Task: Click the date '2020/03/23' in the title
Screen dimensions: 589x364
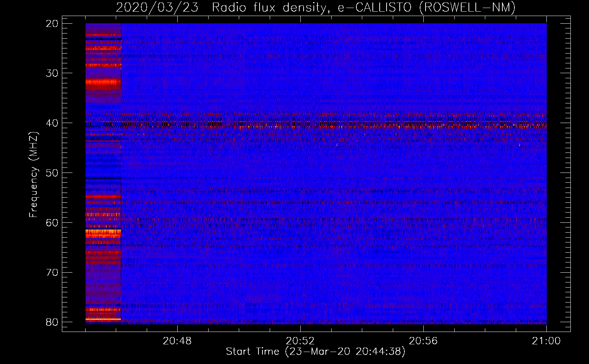Action: (157, 7)
